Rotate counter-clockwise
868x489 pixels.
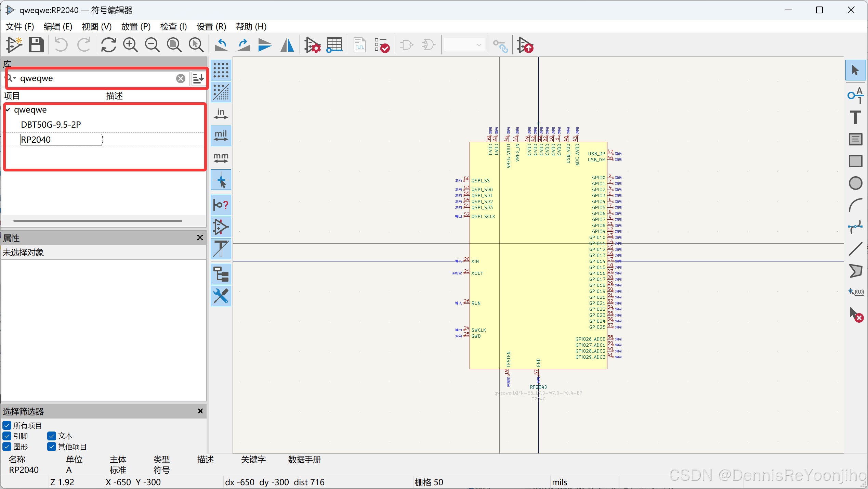tap(222, 45)
